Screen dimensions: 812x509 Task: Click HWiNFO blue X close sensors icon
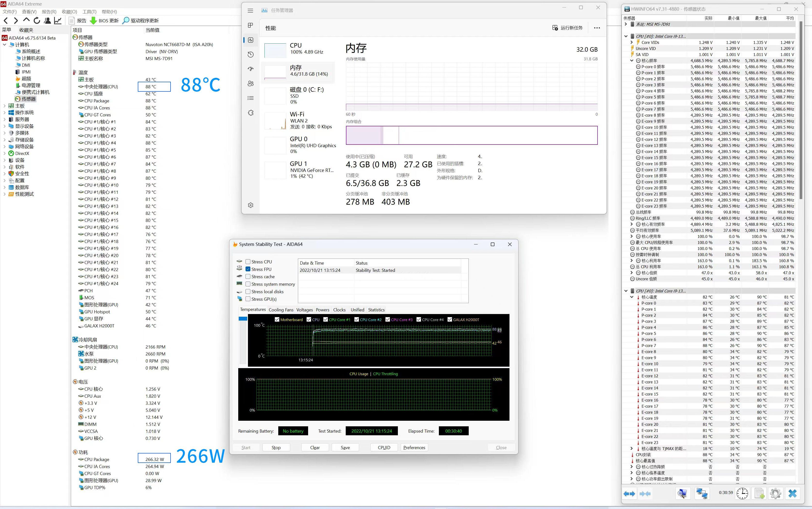pos(792,493)
